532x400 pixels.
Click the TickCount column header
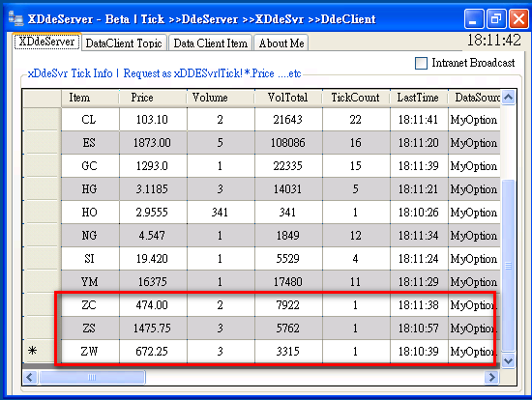pos(356,98)
